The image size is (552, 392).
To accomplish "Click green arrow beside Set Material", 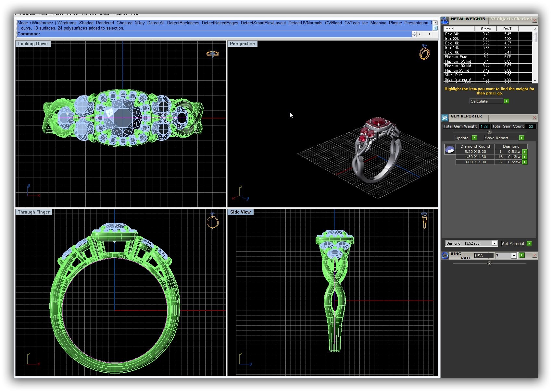I will tap(529, 244).
